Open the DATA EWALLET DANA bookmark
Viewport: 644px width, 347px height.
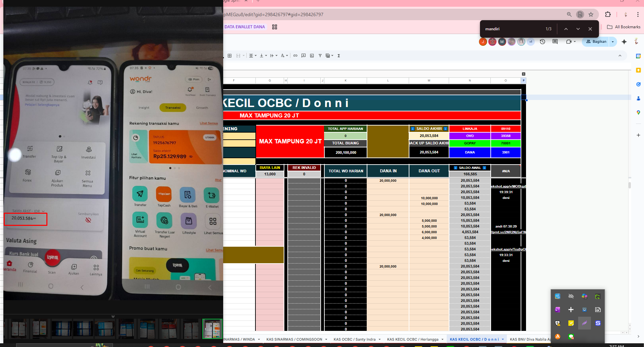pos(245,27)
